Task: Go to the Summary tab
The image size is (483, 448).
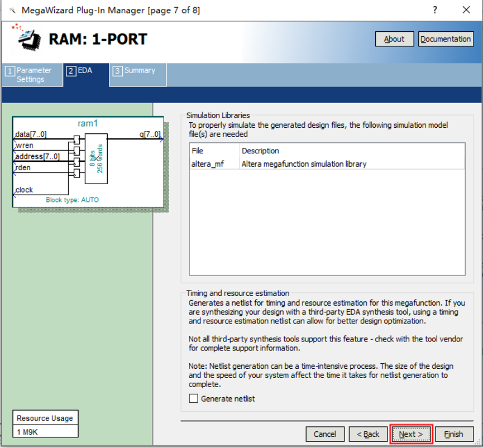Action: [138, 75]
